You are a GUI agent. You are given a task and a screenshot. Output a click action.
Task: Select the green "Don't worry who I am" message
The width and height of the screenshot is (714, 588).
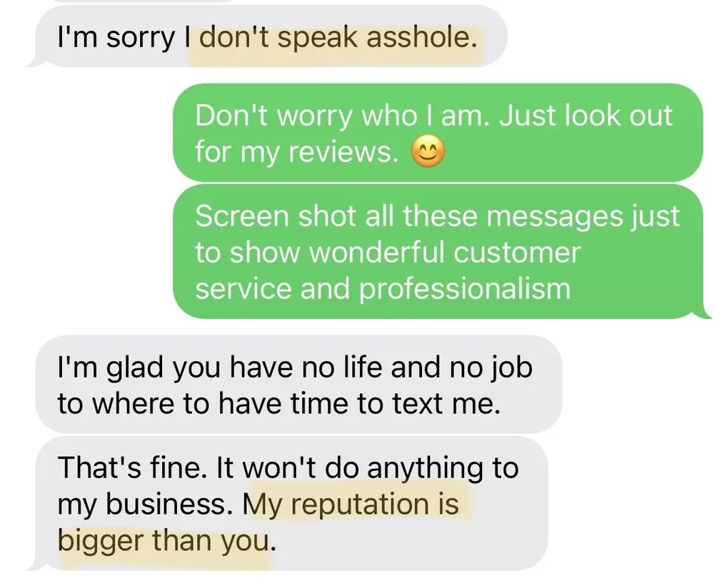pos(438,133)
